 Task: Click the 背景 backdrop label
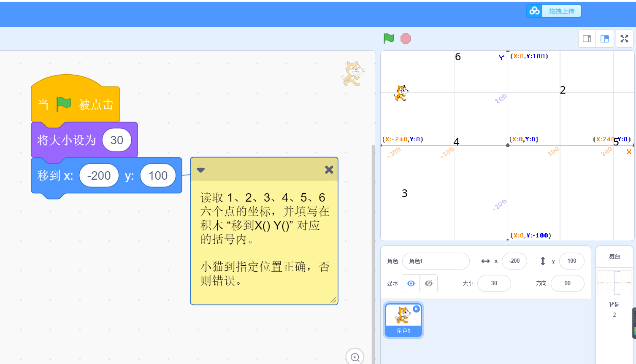[614, 305]
